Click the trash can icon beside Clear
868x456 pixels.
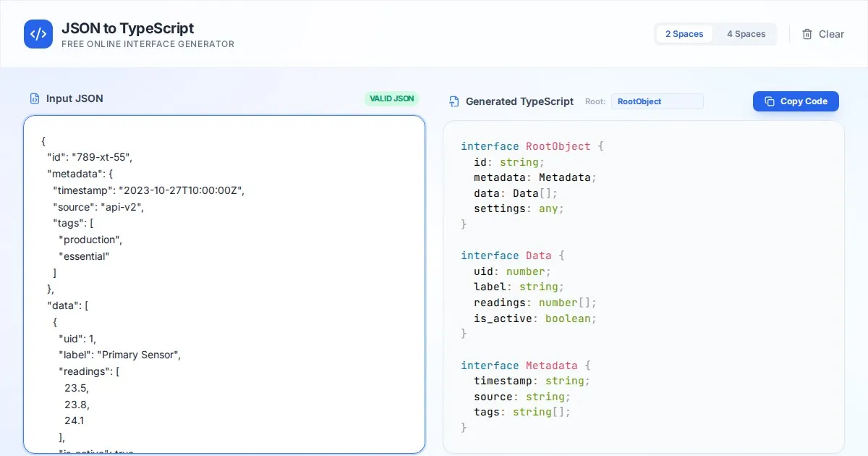(x=807, y=34)
